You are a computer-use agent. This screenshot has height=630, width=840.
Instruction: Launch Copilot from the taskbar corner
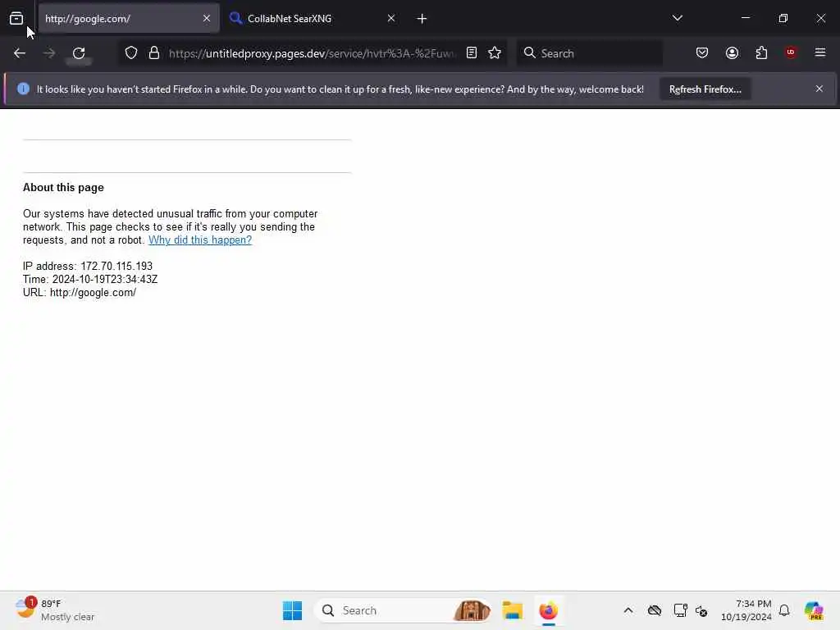click(x=814, y=610)
